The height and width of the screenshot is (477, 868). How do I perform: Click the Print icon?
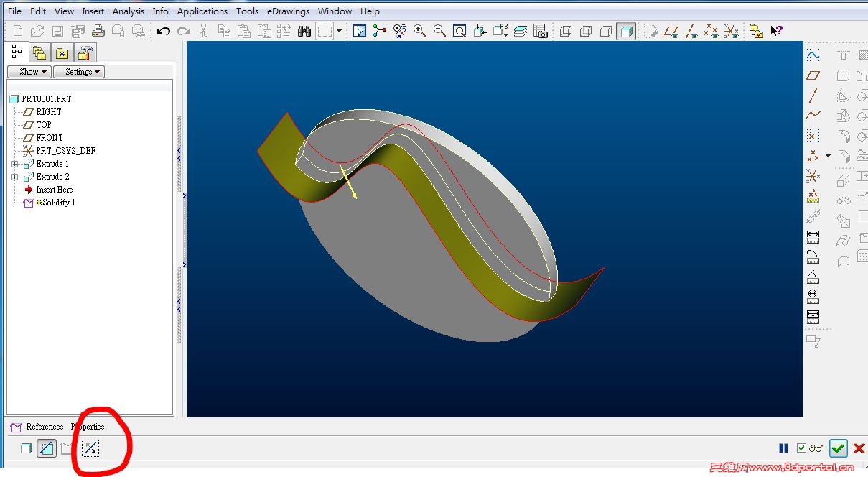click(98, 31)
